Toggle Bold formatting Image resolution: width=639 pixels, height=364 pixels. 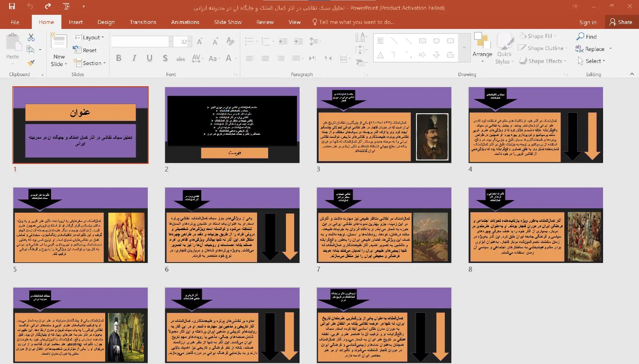click(119, 58)
